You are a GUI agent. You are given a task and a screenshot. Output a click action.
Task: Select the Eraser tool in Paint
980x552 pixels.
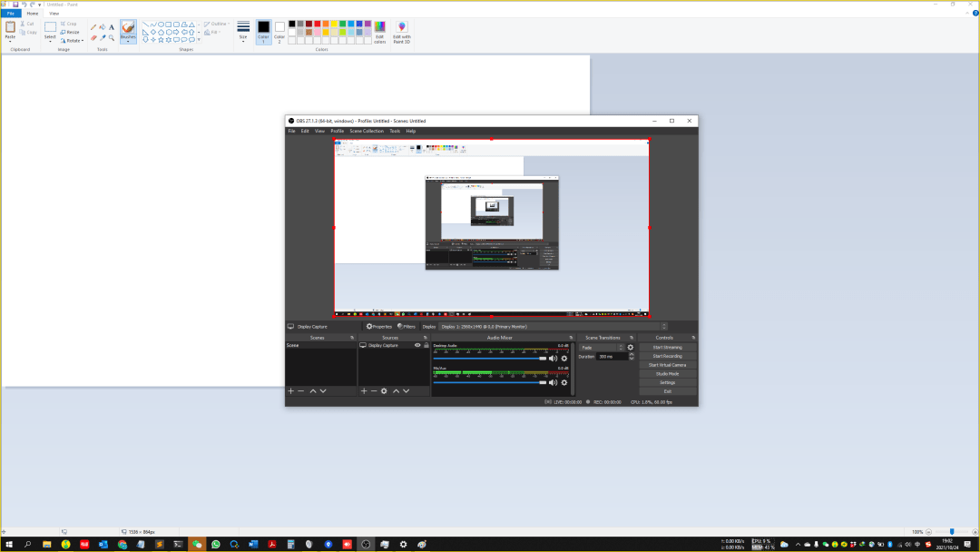(93, 36)
